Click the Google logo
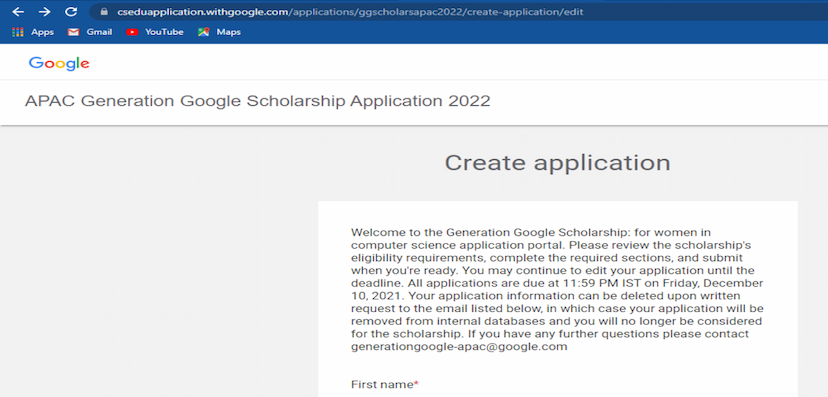The width and height of the screenshot is (828, 397). pyautogui.click(x=59, y=63)
